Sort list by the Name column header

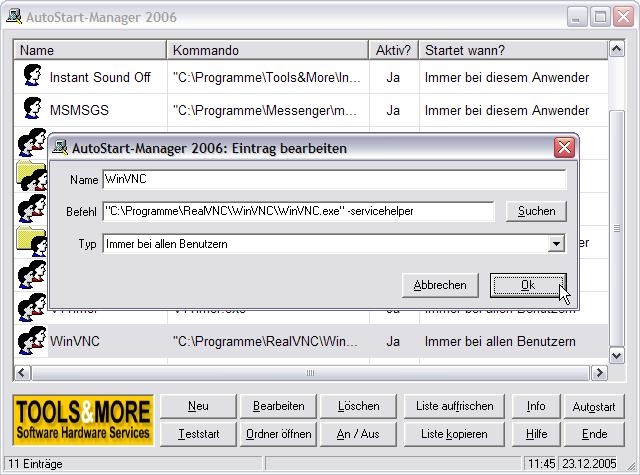click(90, 50)
